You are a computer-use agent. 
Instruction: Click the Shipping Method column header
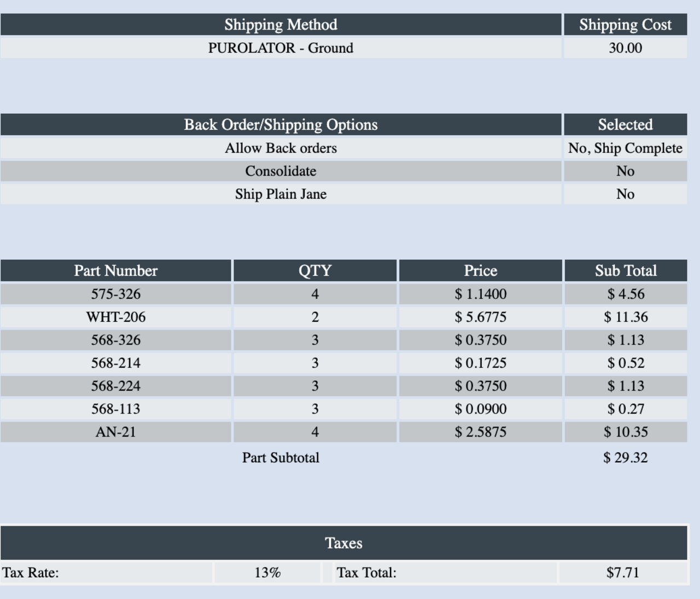(x=281, y=25)
